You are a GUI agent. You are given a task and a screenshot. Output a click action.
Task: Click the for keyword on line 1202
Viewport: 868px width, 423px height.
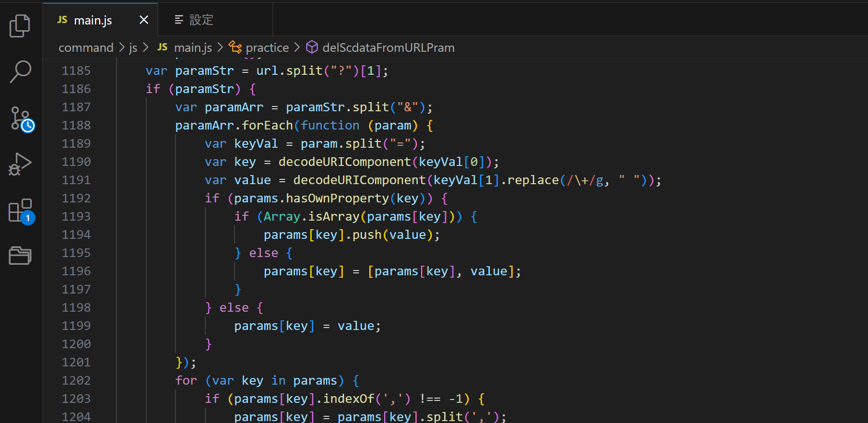tap(186, 380)
